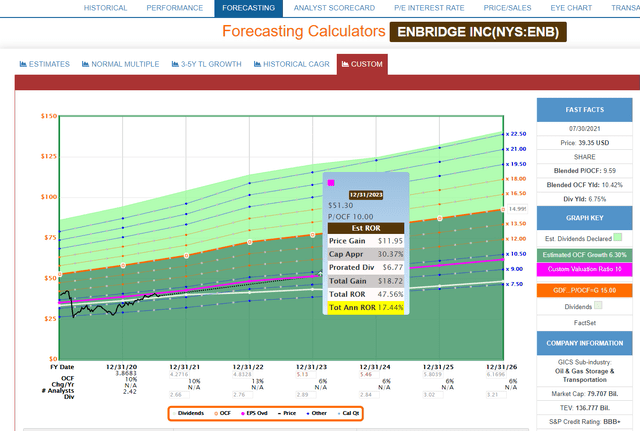Edit the 12/31/24 OCF value 5.46

click(x=369, y=374)
